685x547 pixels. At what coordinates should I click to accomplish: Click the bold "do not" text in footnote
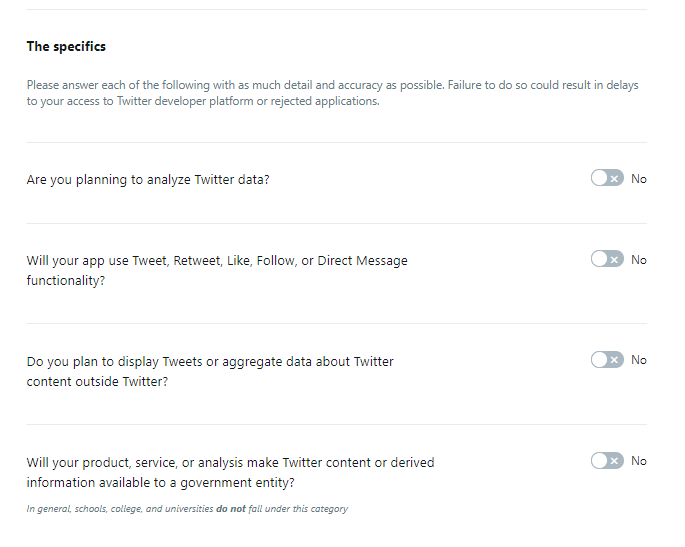pos(231,509)
